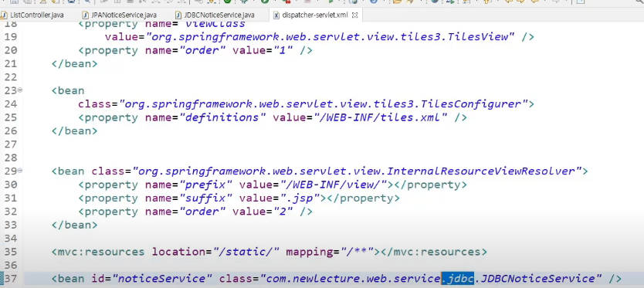The image size is (644, 288).
Task: Click the <mvc:resources opening tag on line 35
Action: pos(98,252)
